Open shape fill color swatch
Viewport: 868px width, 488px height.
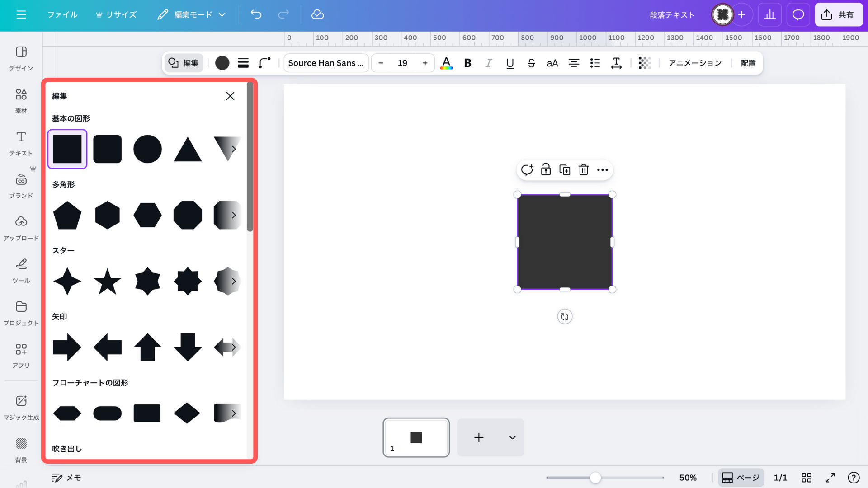[x=222, y=63]
